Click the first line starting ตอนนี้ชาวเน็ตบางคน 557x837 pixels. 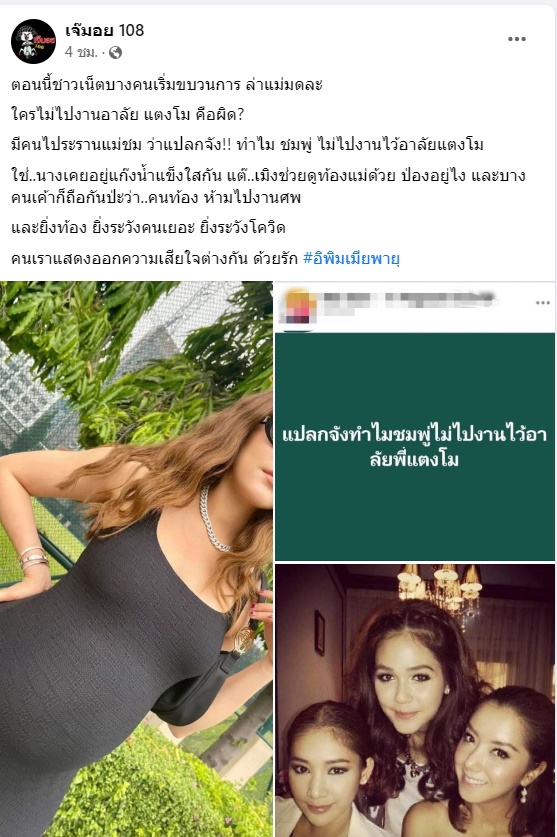[x=167, y=85]
